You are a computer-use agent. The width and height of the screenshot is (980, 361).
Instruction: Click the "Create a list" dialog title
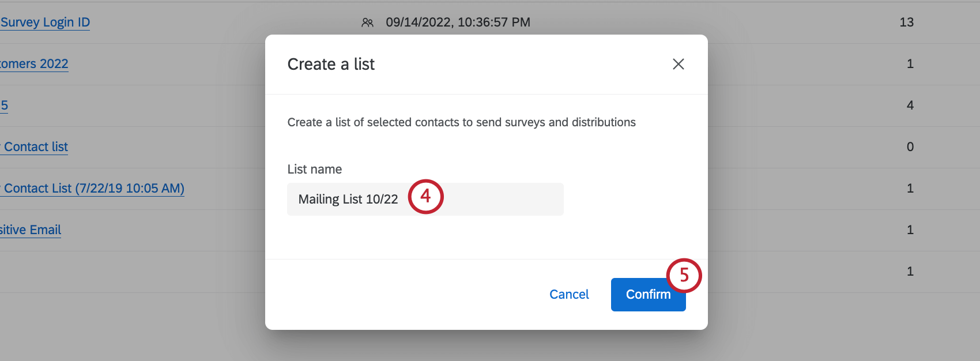pyautogui.click(x=331, y=64)
